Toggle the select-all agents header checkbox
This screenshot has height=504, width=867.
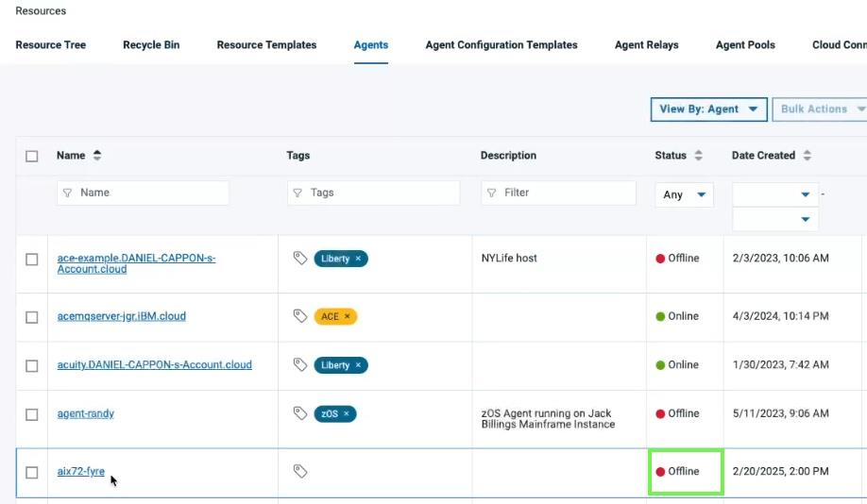click(x=32, y=156)
